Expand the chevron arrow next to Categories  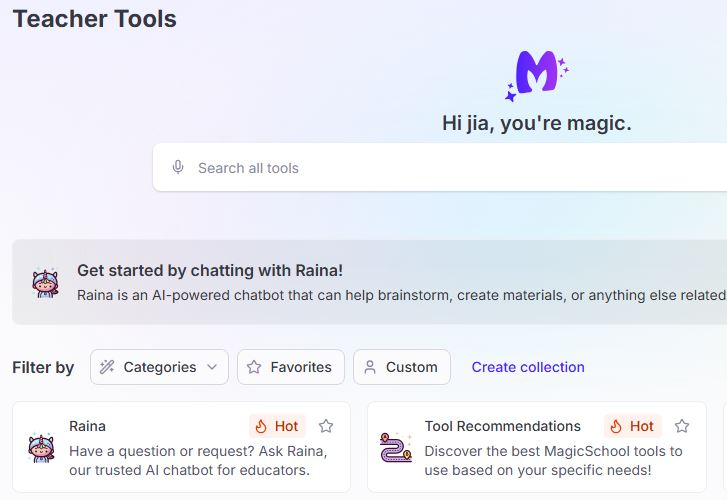(212, 367)
